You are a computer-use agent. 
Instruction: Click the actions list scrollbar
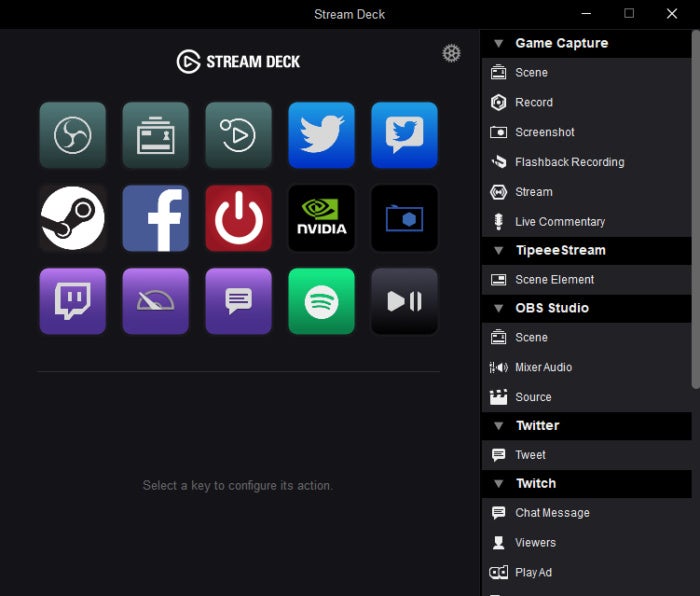click(696, 209)
